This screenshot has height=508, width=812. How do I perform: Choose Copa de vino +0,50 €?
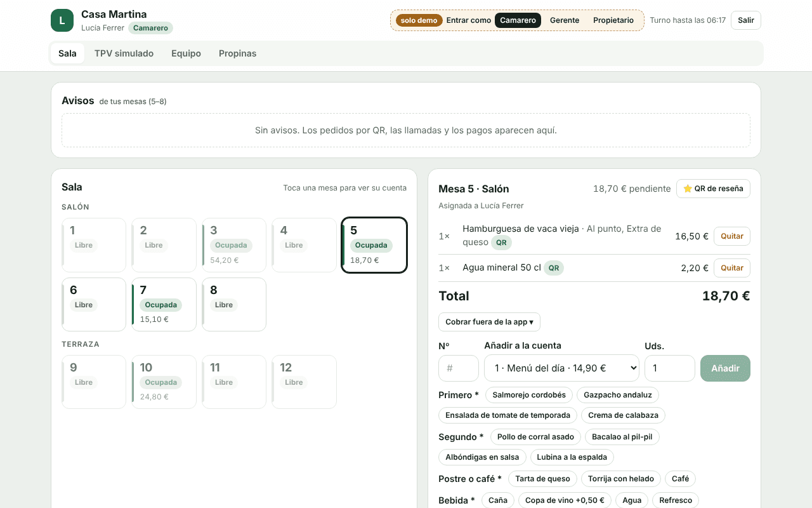pos(565,500)
